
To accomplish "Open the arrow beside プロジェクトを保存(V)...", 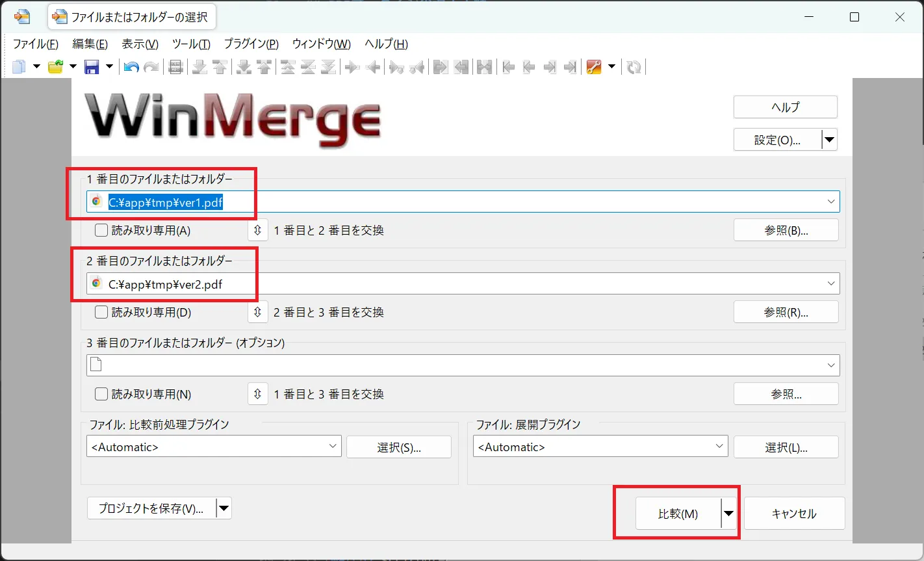I will (224, 508).
